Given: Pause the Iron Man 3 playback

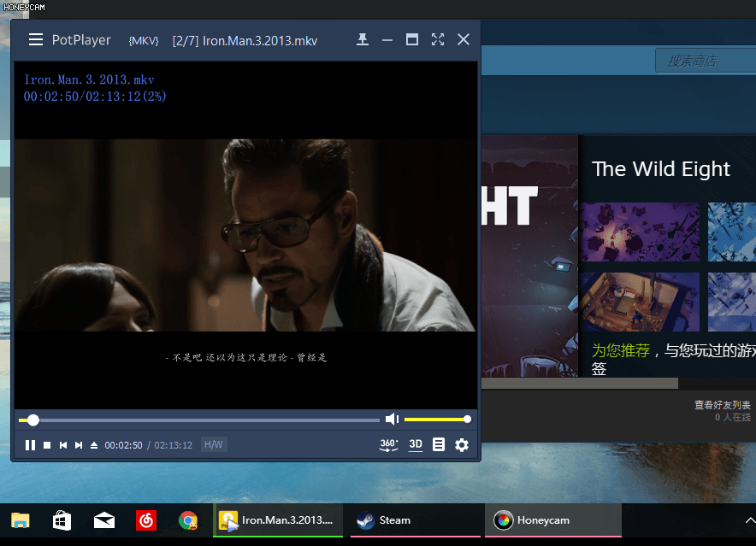Looking at the screenshot, I should [30, 445].
